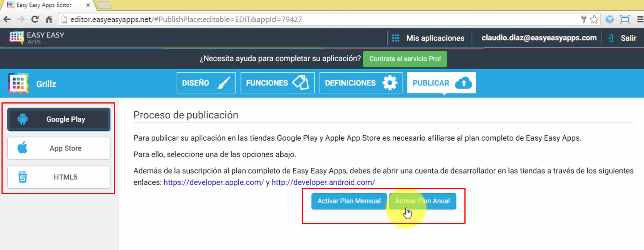The width and height of the screenshot is (644, 250).
Task: Click the gear icon in Definiciones tab
Action: coord(390,83)
